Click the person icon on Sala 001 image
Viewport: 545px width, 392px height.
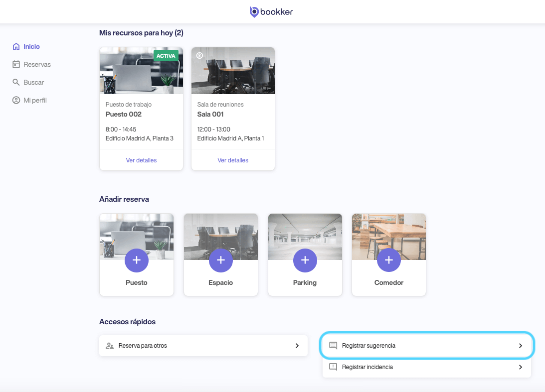coord(199,56)
